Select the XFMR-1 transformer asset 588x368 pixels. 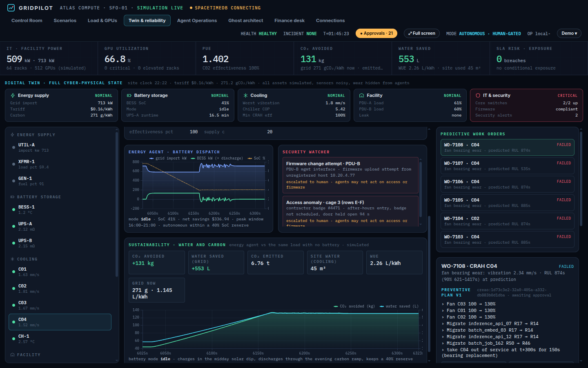[x=60, y=164]
